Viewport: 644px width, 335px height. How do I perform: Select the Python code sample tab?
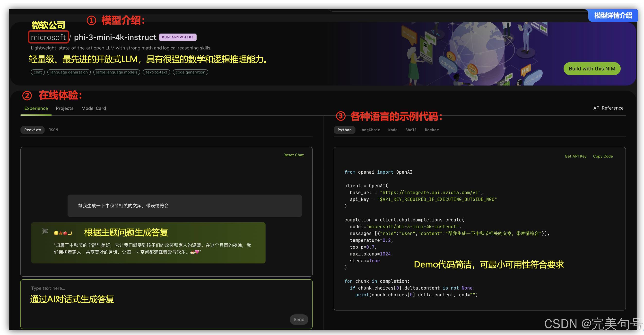pos(344,130)
